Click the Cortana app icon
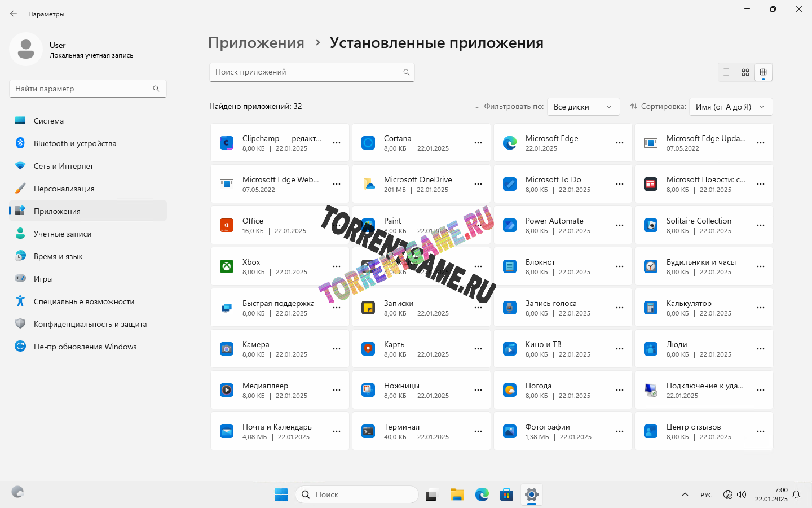Screen dimensions: 812x508 (368, 143)
